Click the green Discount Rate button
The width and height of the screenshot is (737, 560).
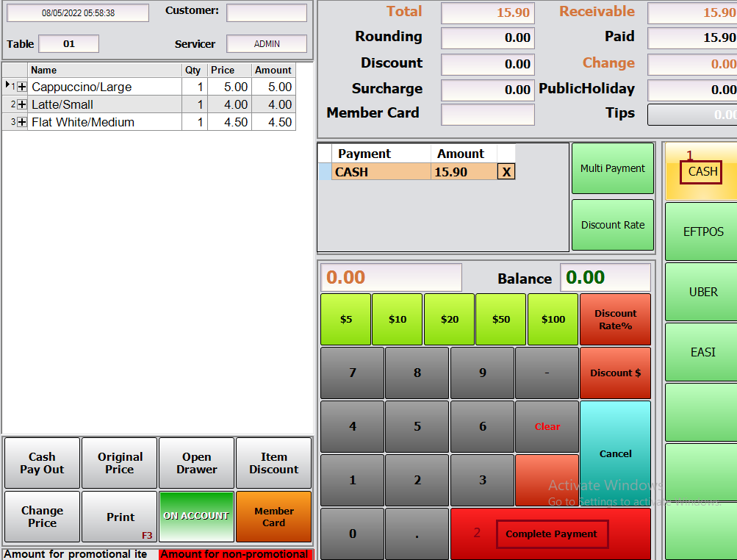[612, 225]
